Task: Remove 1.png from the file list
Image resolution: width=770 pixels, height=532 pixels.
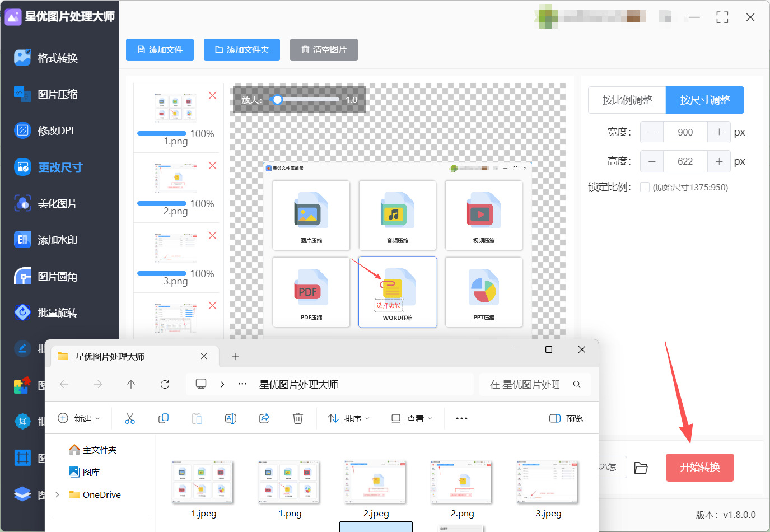Action: click(x=212, y=96)
